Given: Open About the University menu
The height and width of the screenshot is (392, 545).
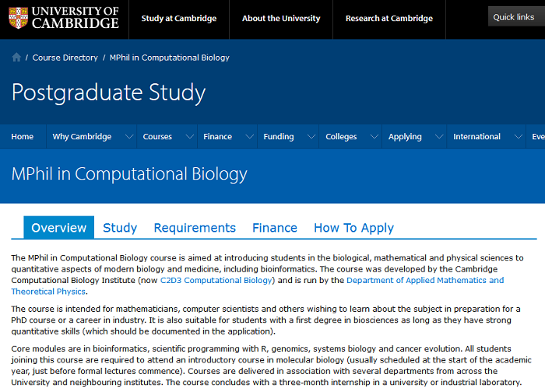Looking at the screenshot, I should pos(281,19).
